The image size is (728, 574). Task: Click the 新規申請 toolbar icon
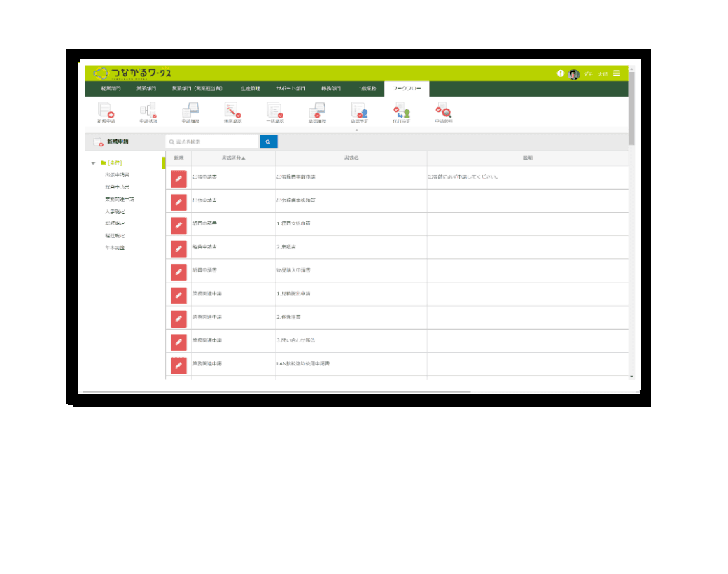106,111
